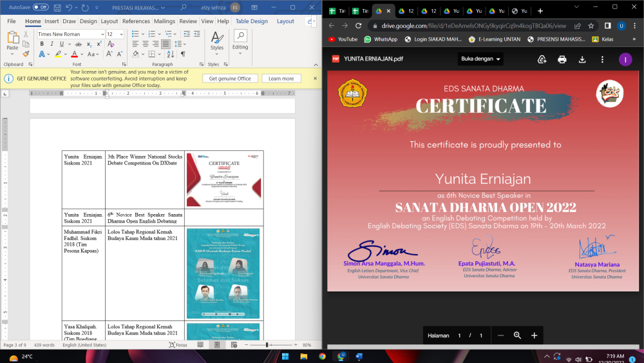The image size is (644, 363).
Task: Toggle Italic formatting
Action: pyautogui.click(x=52, y=44)
